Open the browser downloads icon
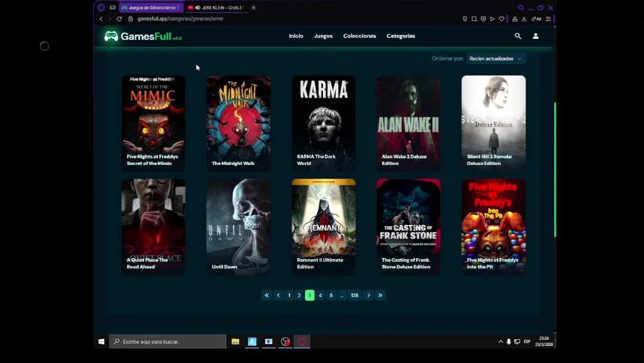 click(x=524, y=19)
